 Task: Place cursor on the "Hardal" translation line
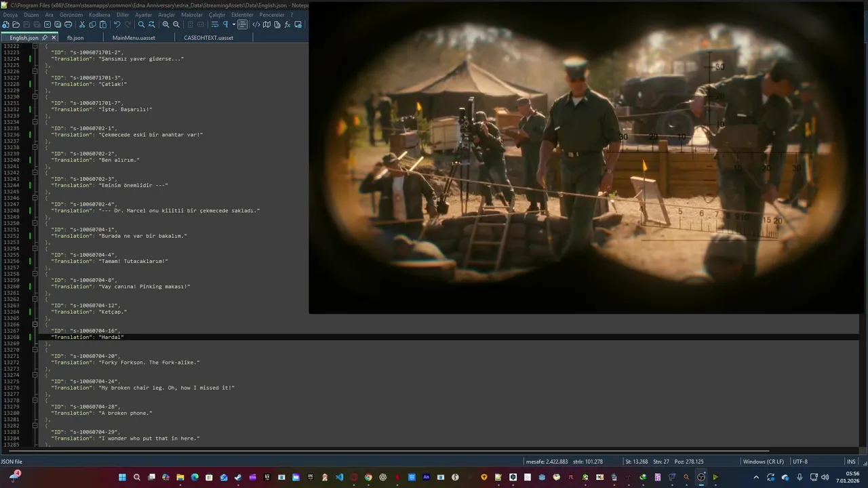(x=87, y=337)
